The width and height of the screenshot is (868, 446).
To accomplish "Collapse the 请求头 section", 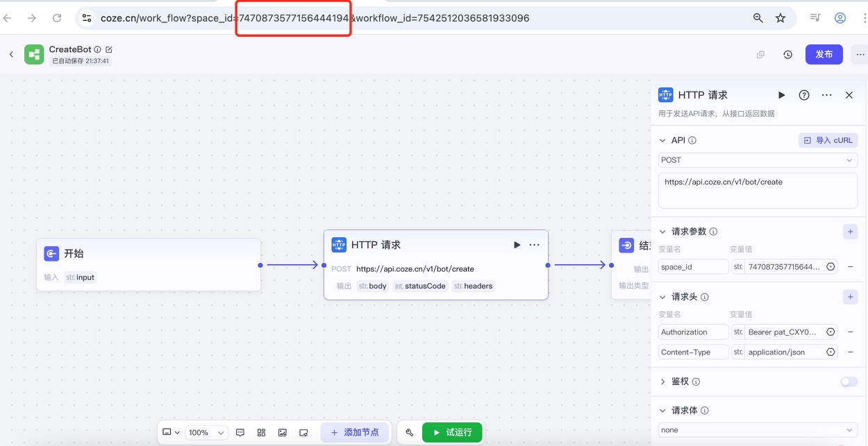I will pyautogui.click(x=662, y=297).
